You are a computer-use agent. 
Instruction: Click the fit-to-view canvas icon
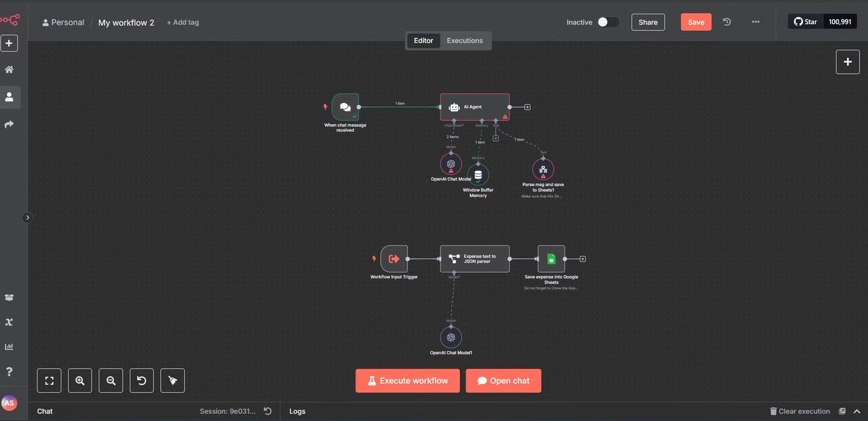(x=49, y=381)
